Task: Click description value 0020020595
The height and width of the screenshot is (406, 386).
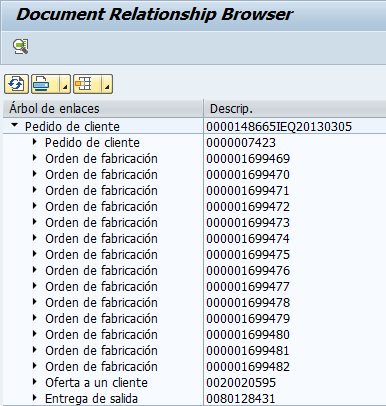Action: point(241,383)
